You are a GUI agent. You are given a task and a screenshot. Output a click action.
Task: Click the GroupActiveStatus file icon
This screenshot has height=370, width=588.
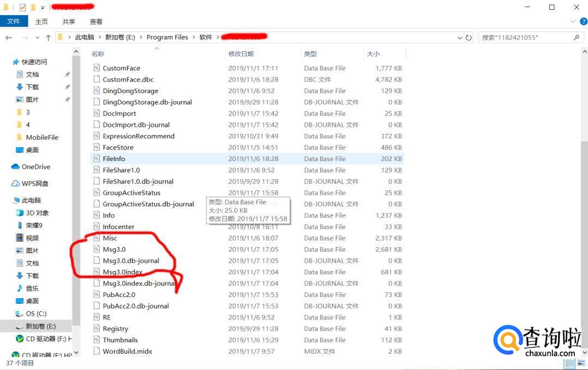click(x=96, y=192)
